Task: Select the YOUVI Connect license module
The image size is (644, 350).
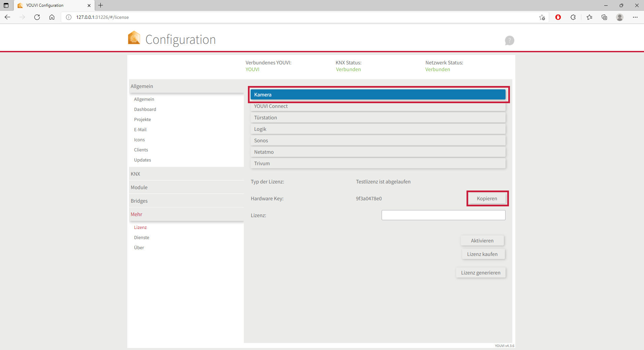Action: click(x=378, y=106)
